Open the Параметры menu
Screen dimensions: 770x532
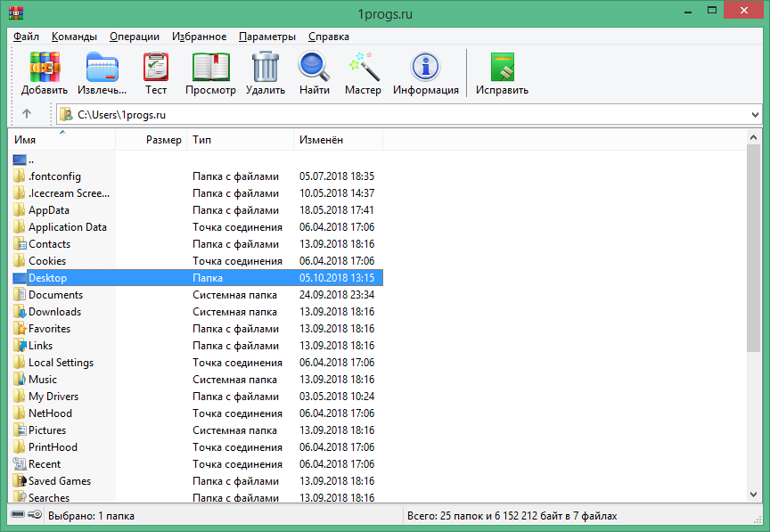[266, 37]
